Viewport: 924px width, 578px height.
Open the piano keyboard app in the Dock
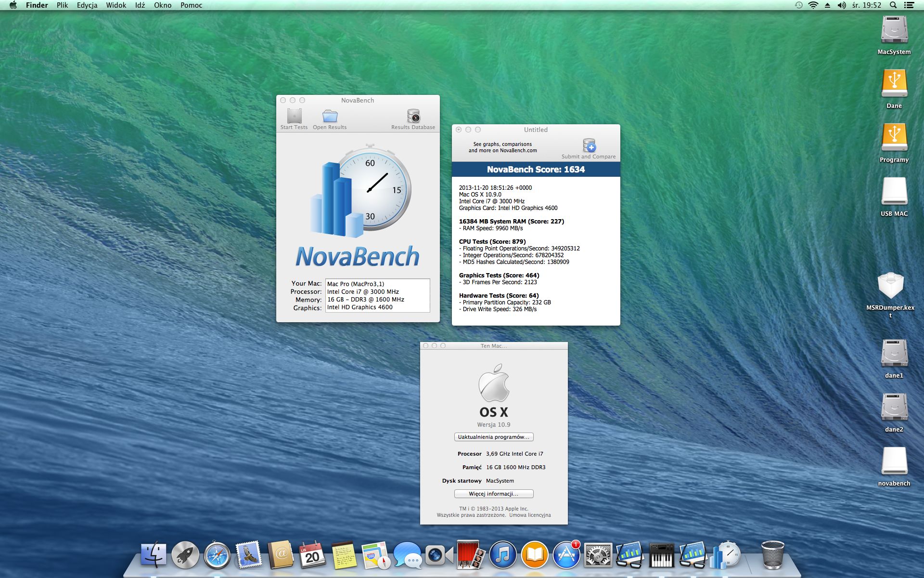click(662, 555)
